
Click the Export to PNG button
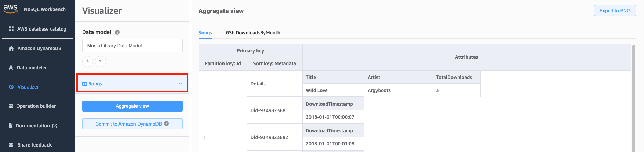(x=615, y=11)
